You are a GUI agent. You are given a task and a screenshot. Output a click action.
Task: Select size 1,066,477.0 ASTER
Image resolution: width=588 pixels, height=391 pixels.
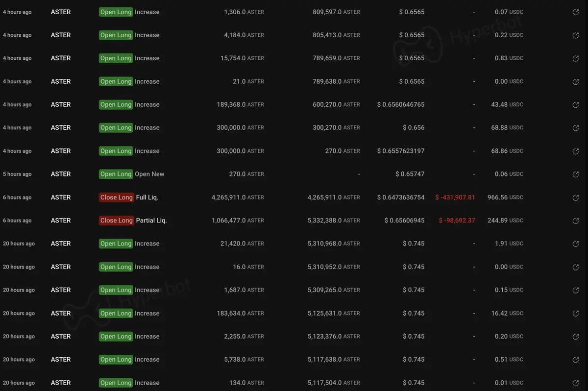pos(238,220)
